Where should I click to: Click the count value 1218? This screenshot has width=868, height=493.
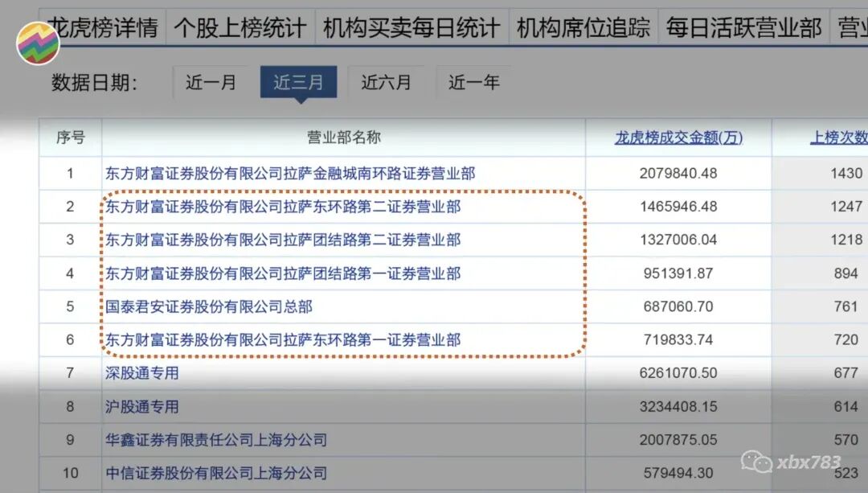(x=846, y=240)
